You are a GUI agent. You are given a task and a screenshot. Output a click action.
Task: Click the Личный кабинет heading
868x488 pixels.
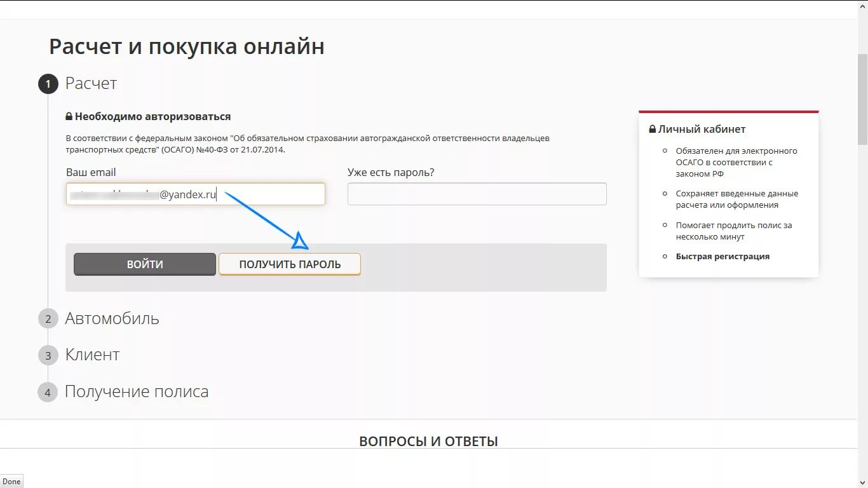click(702, 129)
